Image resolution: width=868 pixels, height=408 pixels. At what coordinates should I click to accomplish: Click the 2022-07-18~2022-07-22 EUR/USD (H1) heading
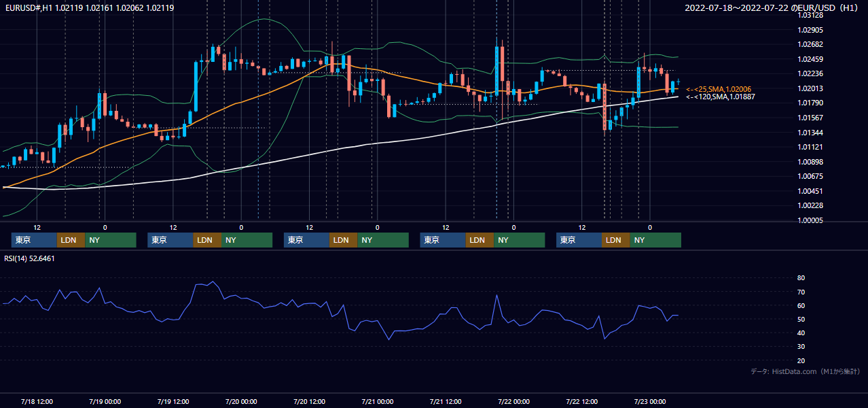click(x=772, y=7)
